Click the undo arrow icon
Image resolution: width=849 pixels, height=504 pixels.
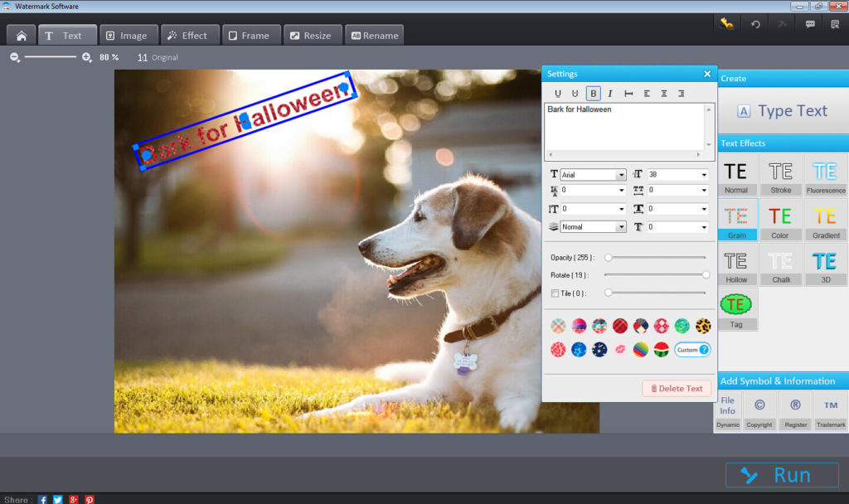click(x=755, y=24)
